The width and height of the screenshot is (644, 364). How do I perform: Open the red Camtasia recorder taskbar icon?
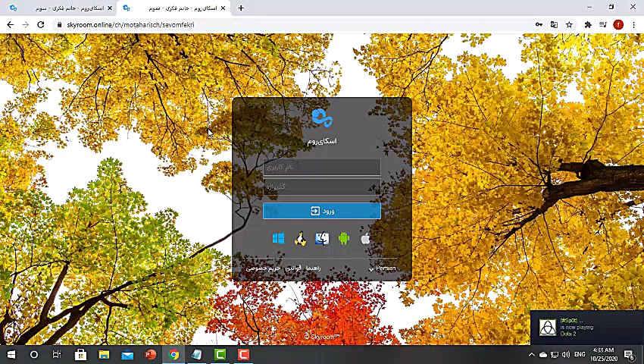(243, 355)
